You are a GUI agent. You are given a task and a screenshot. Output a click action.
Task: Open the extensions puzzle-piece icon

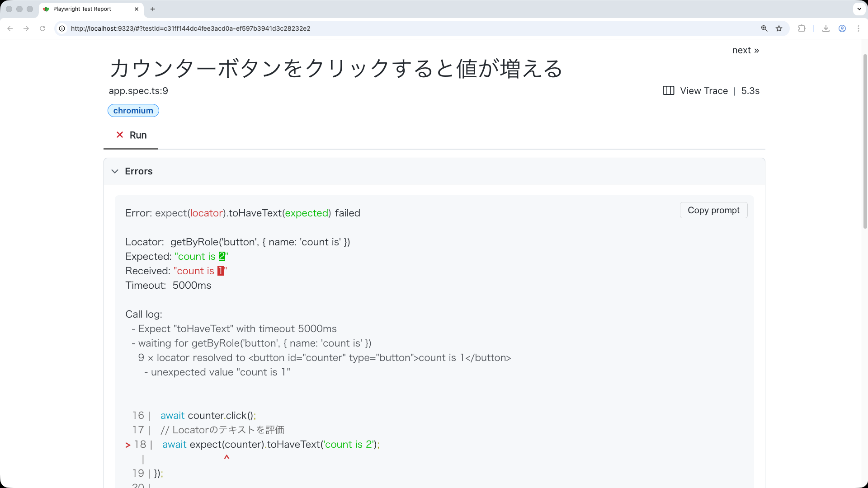click(x=802, y=28)
